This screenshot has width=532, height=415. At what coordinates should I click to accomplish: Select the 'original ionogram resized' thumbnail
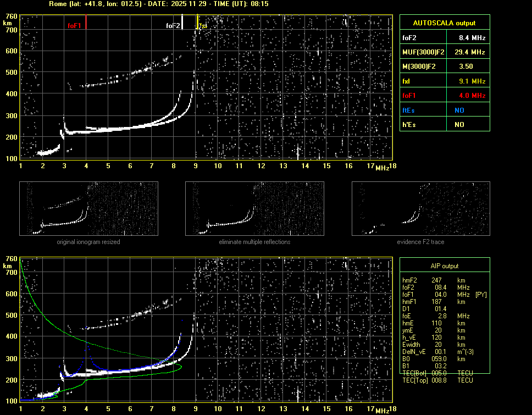coord(88,208)
